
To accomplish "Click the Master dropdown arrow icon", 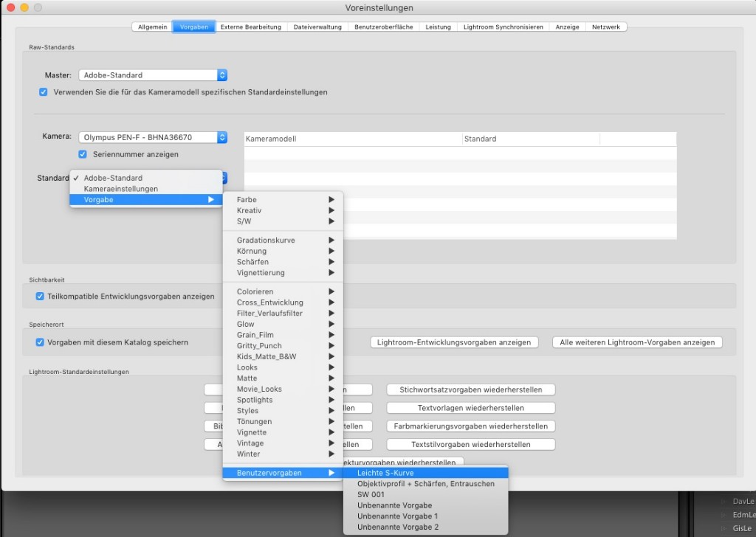I will [221, 75].
